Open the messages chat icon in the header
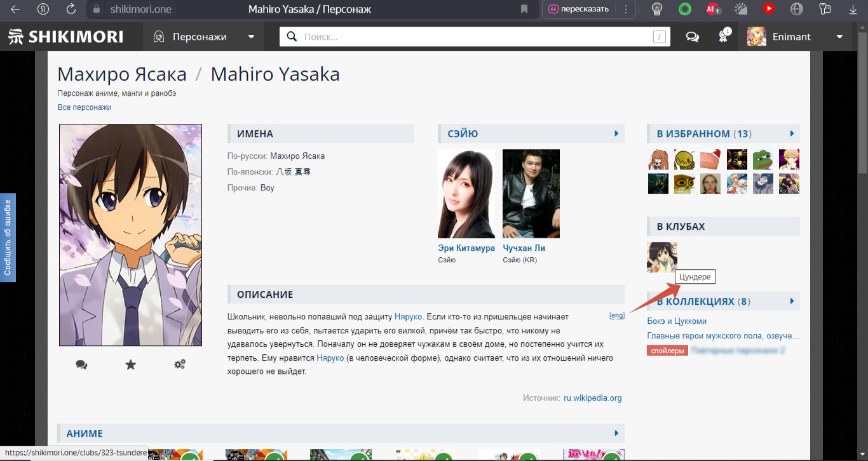 coord(692,37)
